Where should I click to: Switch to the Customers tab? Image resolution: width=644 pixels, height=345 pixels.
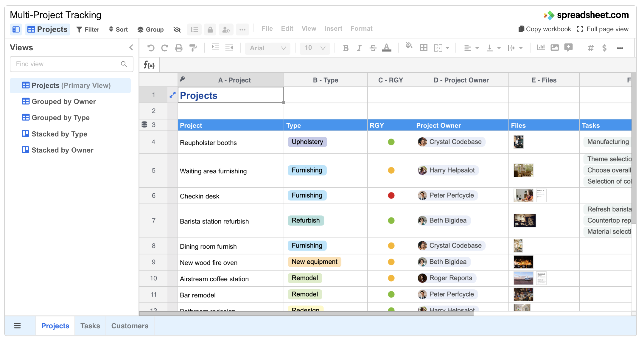tap(130, 326)
